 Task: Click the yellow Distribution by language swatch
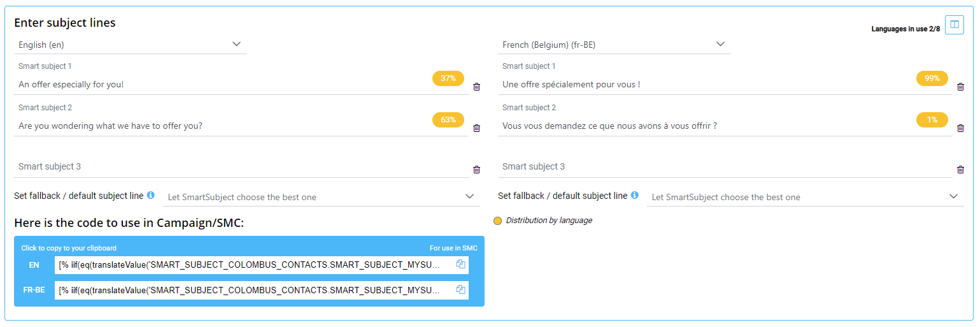click(498, 221)
